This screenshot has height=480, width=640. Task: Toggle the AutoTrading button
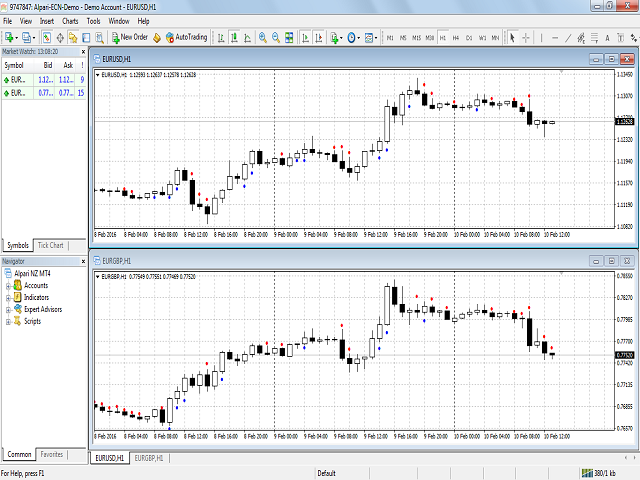(187, 38)
